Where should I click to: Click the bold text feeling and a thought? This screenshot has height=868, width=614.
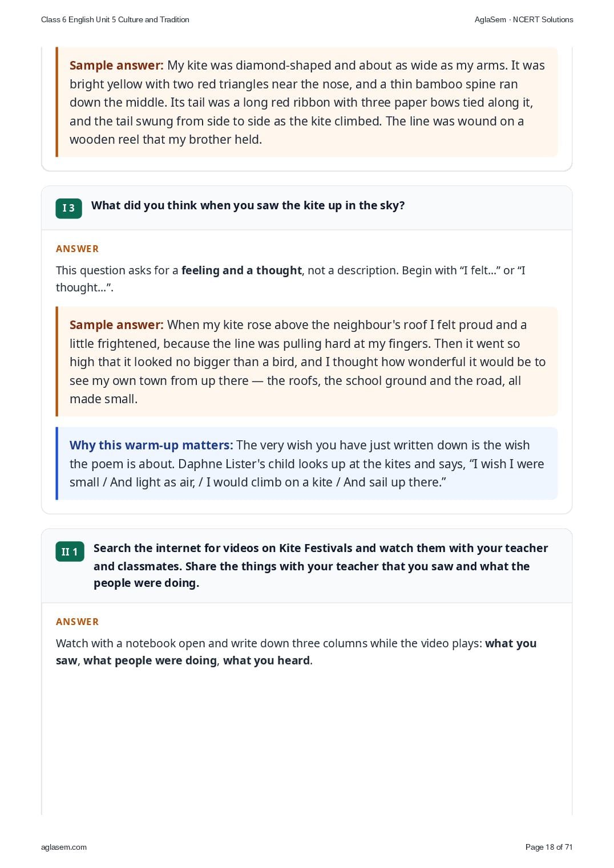241,270
